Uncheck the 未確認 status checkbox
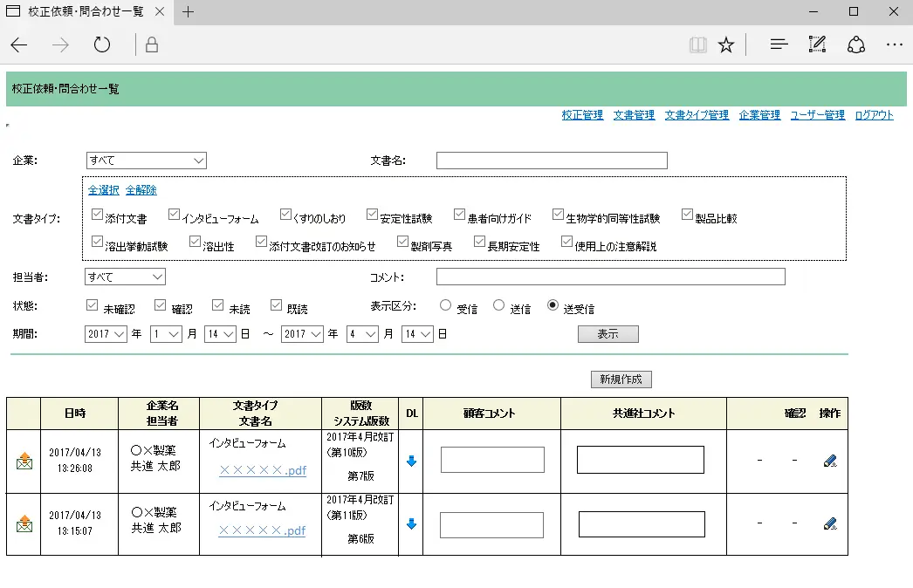The width and height of the screenshot is (913, 588). (x=92, y=304)
